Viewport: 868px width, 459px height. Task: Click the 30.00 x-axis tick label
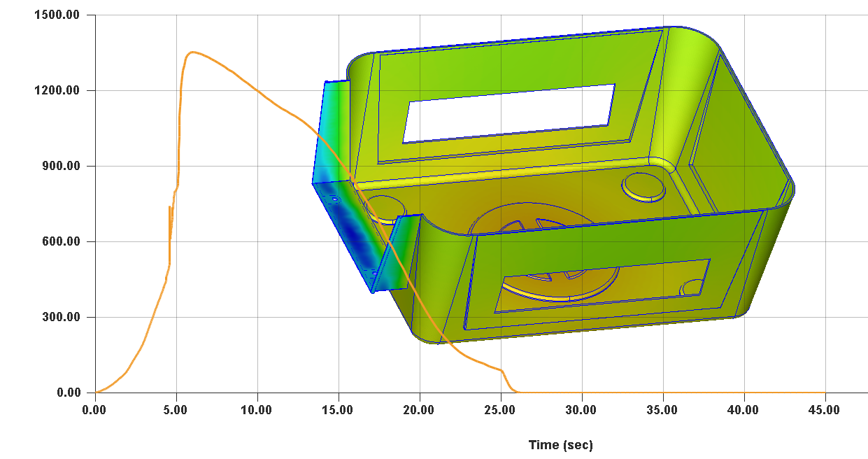[582, 410]
